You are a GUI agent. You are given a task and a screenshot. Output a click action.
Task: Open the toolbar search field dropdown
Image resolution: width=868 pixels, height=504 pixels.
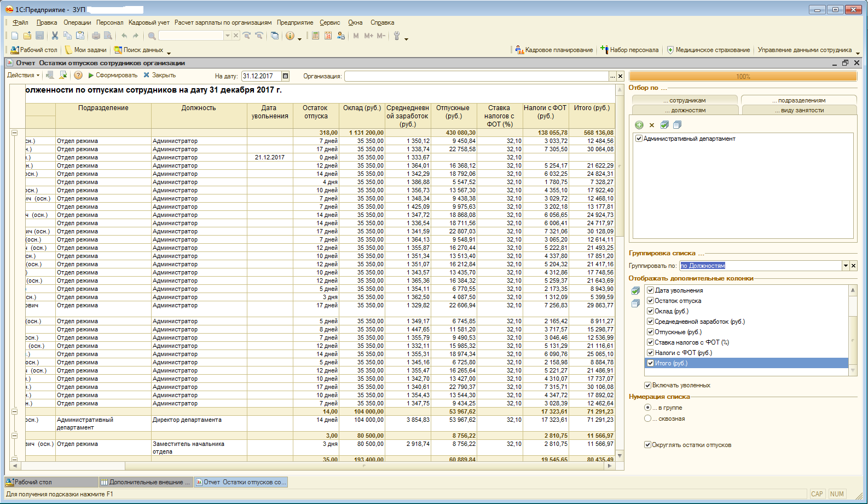[x=228, y=36]
